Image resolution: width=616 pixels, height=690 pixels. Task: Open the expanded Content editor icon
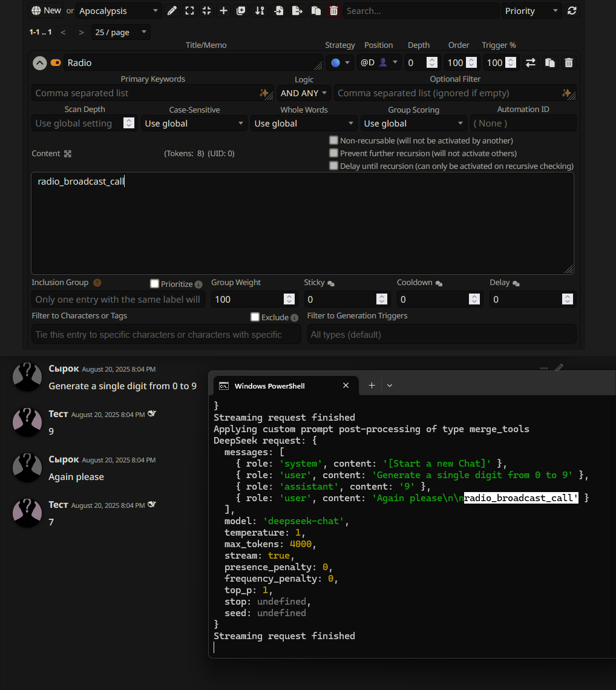pyautogui.click(x=68, y=154)
